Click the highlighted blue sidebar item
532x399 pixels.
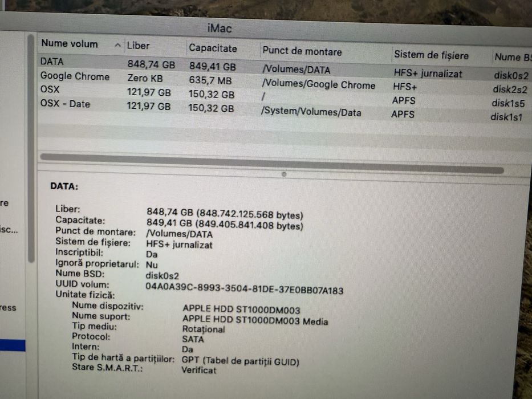click(x=13, y=345)
